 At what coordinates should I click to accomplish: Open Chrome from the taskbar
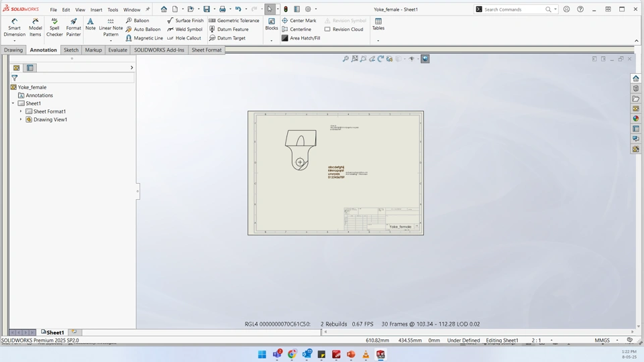(292, 355)
